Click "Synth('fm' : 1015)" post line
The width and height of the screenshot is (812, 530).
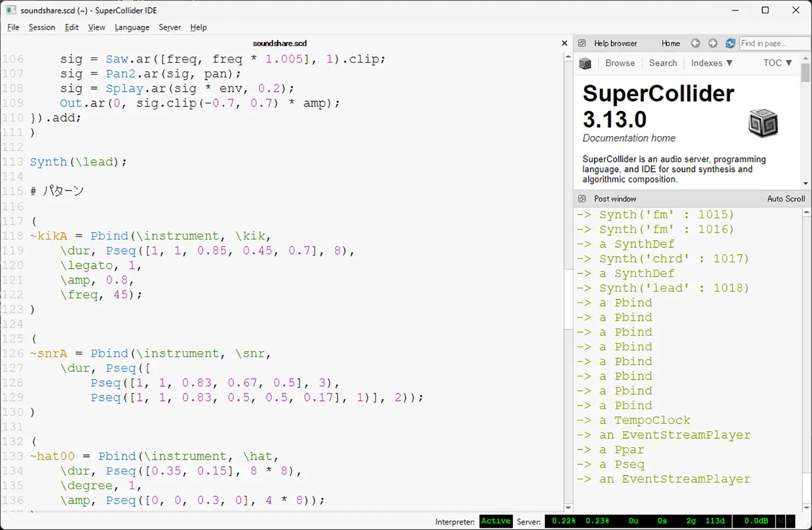(x=667, y=215)
